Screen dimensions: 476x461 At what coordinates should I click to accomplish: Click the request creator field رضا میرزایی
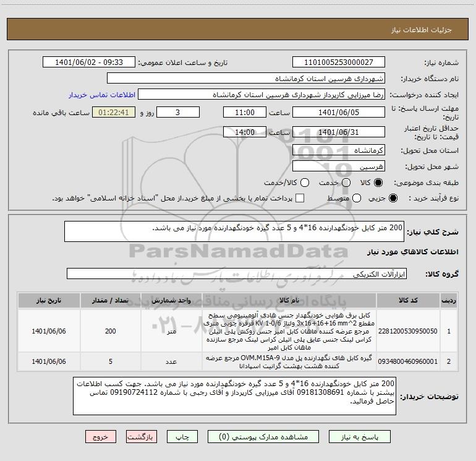[261, 94]
